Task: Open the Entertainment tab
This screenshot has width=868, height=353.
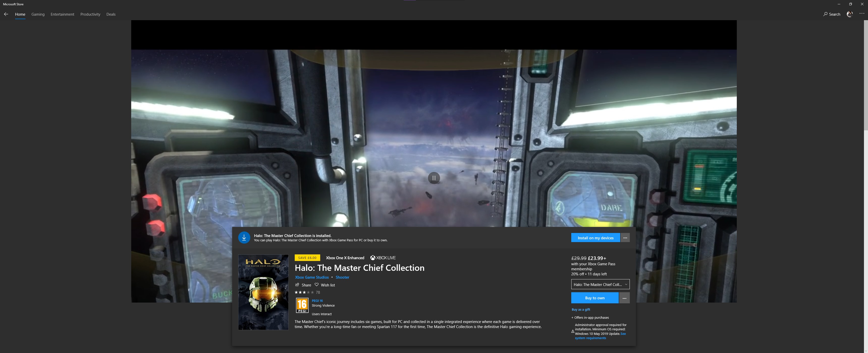Action: [x=62, y=14]
